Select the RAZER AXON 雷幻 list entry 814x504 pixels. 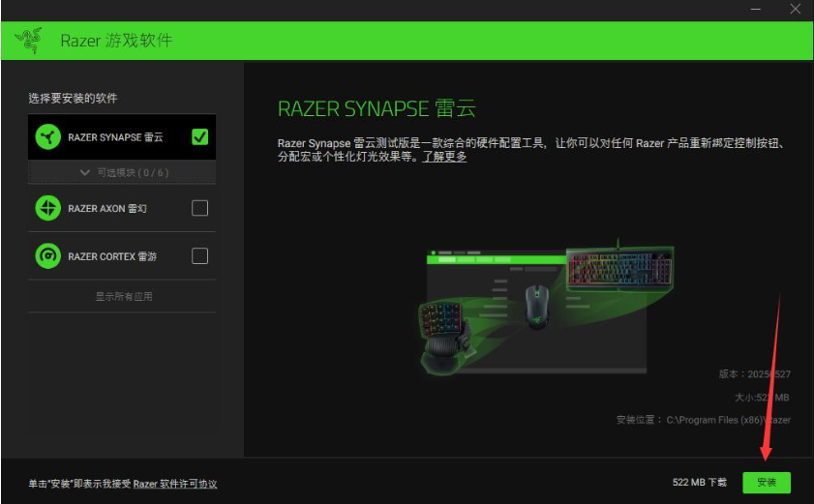click(107, 208)
